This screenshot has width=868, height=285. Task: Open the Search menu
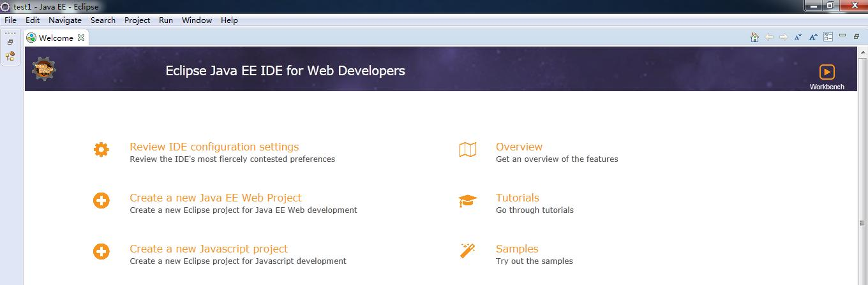pos(103,20)
